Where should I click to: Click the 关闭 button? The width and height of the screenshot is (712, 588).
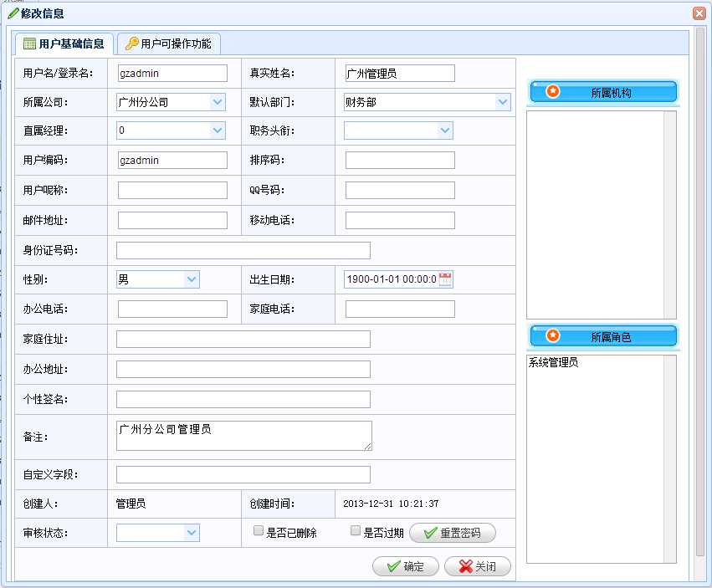(477, 566)
